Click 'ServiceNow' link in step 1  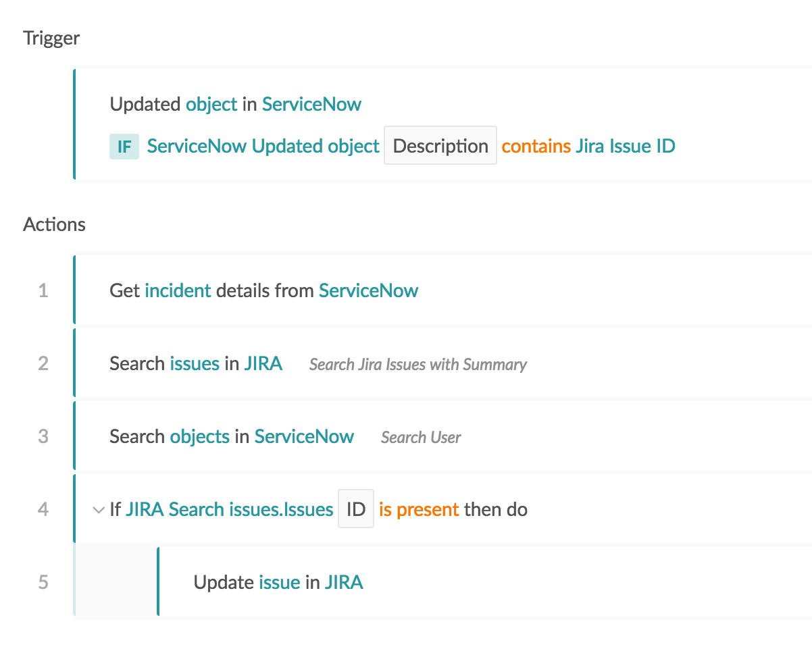368,290
